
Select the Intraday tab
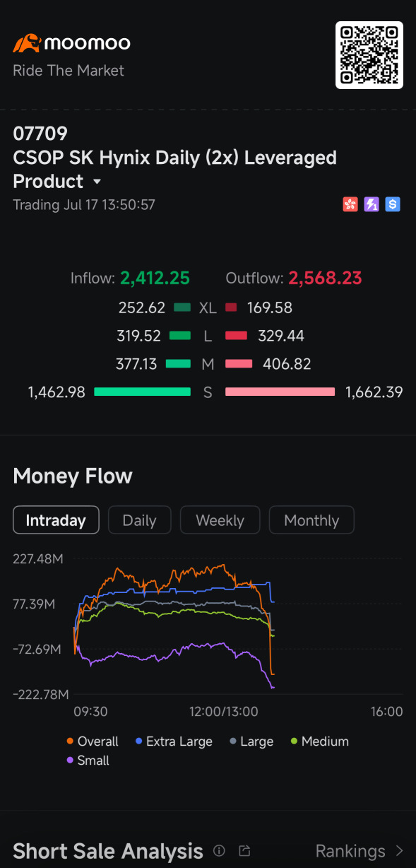pyautogui.click(x=56, y=520)
